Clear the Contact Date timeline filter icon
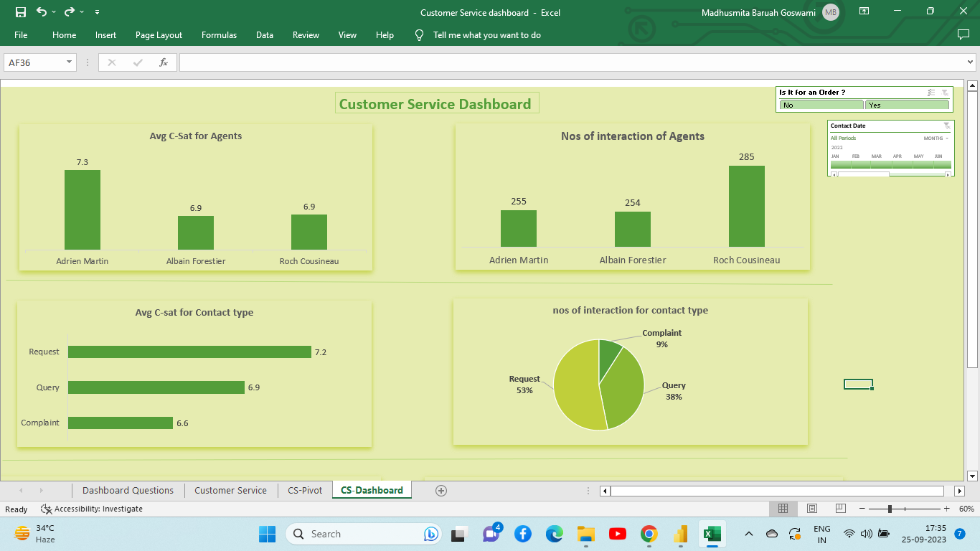This screenshot has width=980, height=551. coord(947,125)
